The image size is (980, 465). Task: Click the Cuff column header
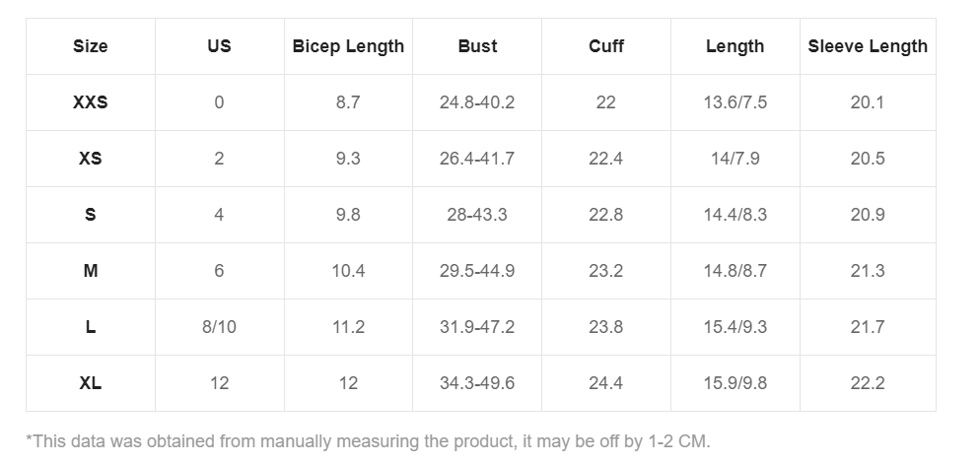click(x=605, y=46)
